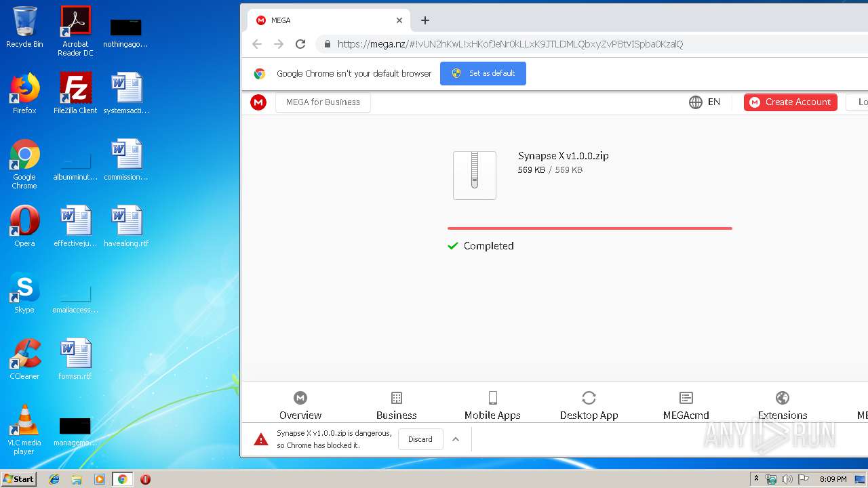Select the commission... Word document icon

pos(126,160)
